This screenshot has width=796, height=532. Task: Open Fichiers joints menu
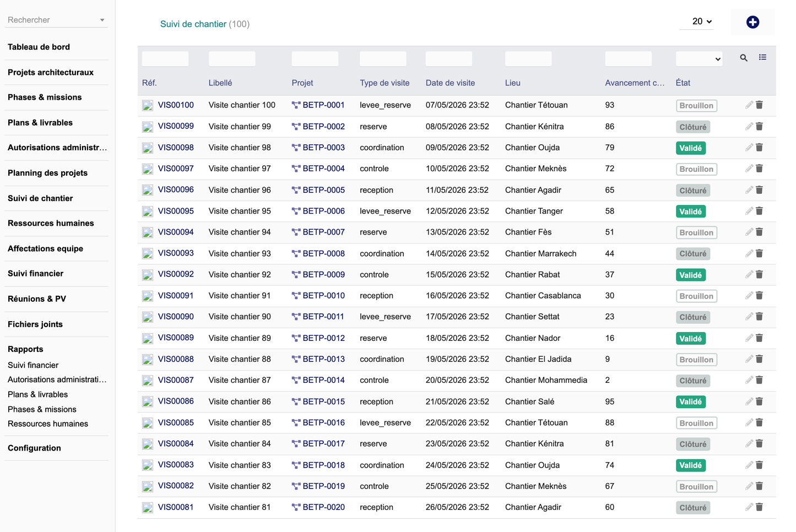tap(35, 324)
